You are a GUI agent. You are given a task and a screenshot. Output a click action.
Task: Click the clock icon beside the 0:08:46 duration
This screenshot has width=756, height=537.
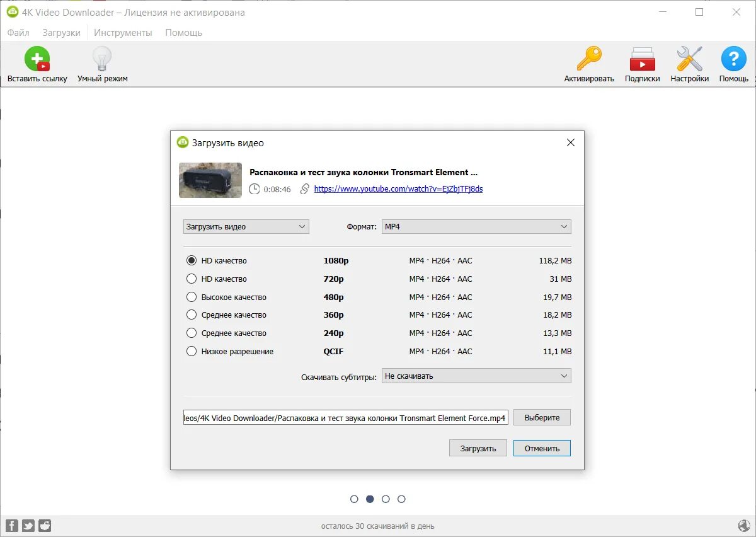coord(254,188)
